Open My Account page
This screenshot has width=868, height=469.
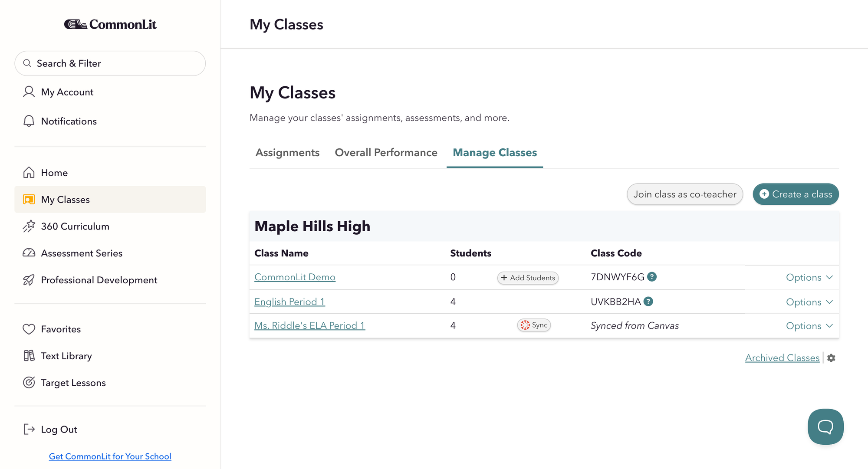pos(67,92)
